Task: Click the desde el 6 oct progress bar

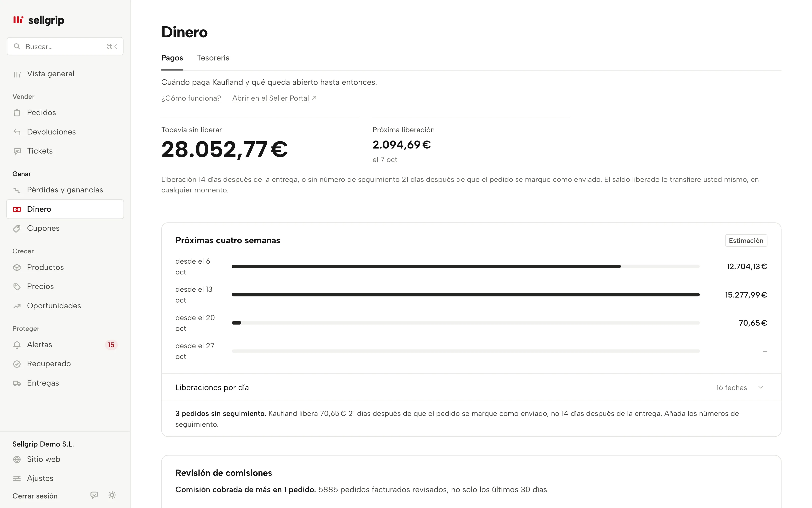Action: click(465, 266)
